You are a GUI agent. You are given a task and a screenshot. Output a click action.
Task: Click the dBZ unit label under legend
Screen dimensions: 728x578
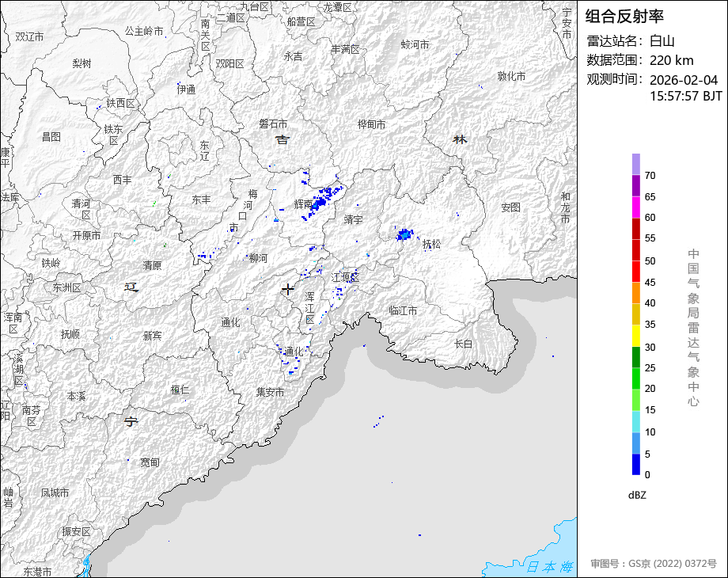pyautogui.click(x=637, y=496)
